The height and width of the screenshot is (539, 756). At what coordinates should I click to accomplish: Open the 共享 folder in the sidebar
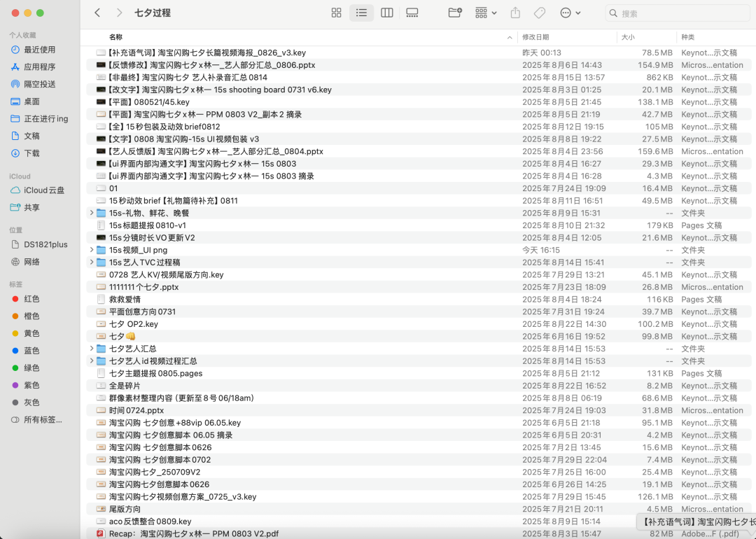tap(31, 208)
